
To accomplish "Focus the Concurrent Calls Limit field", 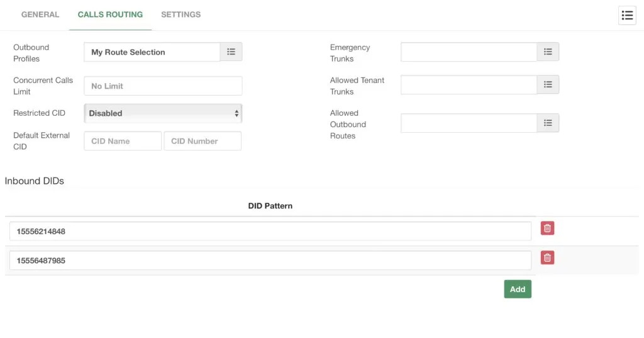I will tap(163, 86).
